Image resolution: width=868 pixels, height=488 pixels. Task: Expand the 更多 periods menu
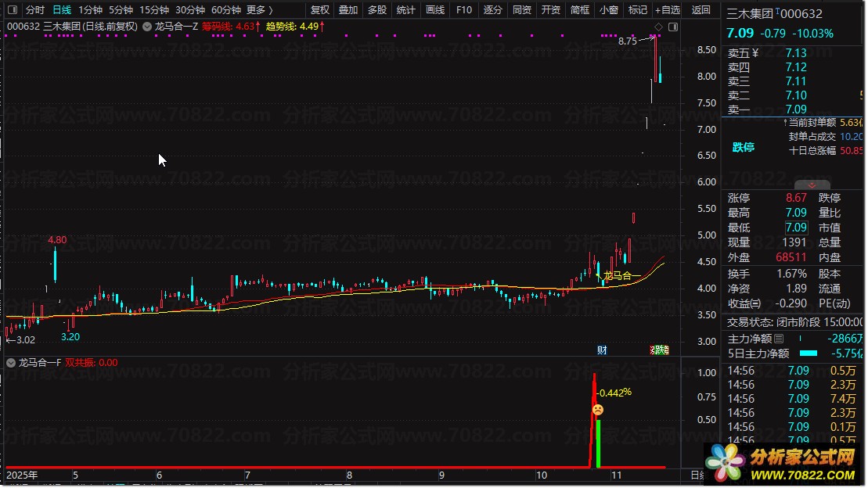[x=260, y=10]
